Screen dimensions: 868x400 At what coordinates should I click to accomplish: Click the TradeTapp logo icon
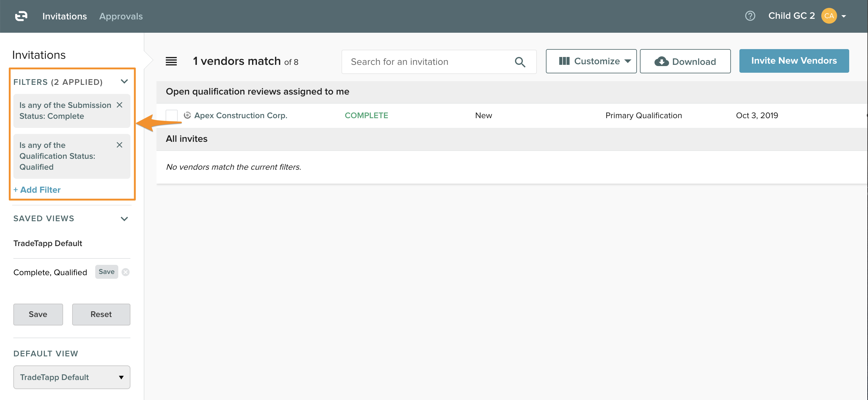pos(21,16)
